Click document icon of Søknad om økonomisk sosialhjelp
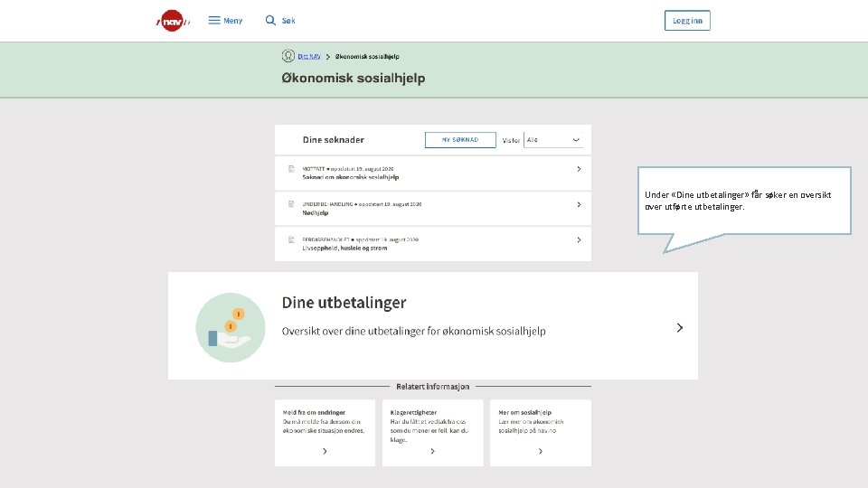Image resolution: width=868 pixels, height=488 pixels. pyautogui.click(x=291, y=169)
